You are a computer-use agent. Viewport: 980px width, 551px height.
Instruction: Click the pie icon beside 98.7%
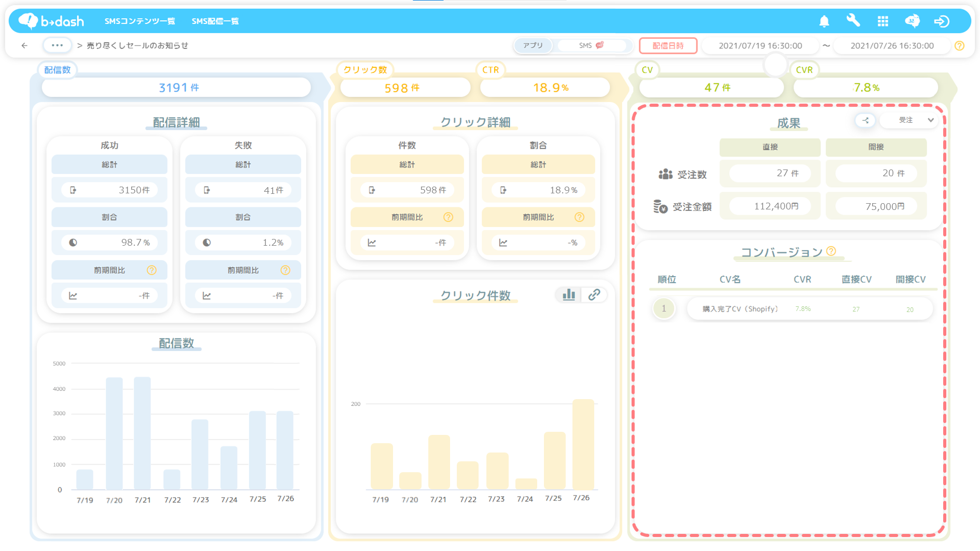(73, 243)
